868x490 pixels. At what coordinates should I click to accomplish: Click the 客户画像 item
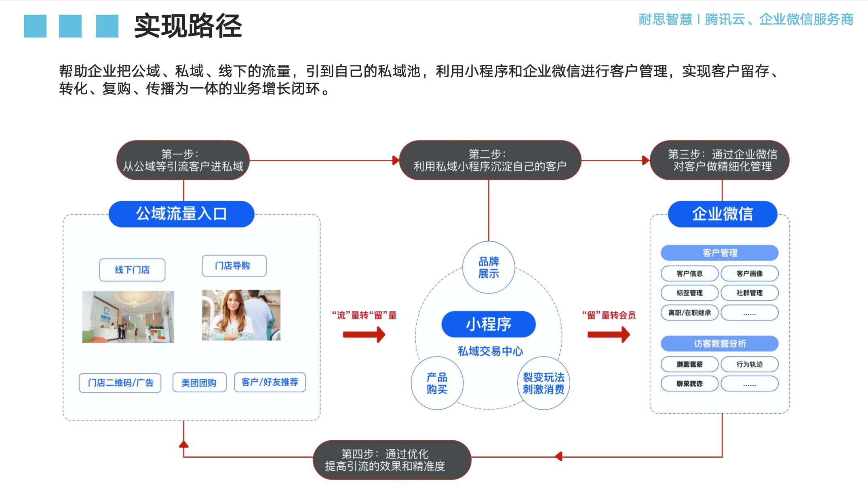coord(750,273)
